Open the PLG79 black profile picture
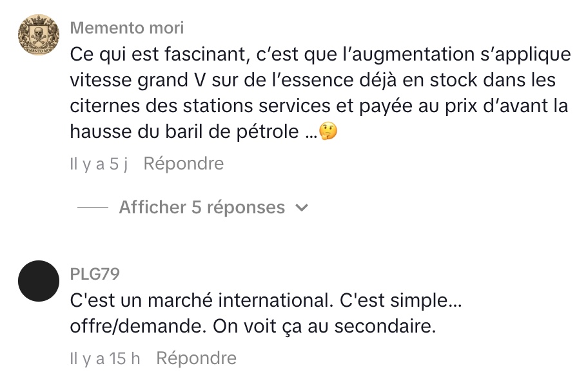Viewport: 588px width, 388px height. (39, 281)
